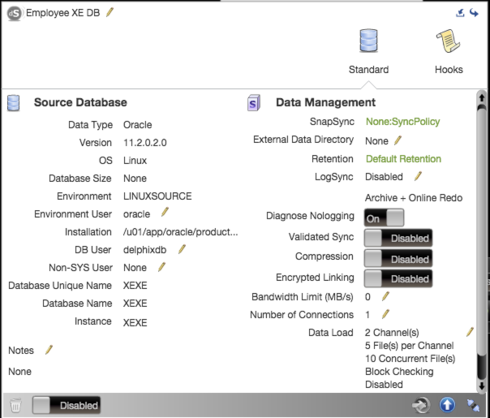The image size is (490, 418).
Task: Click the scrollbar up arrow
Action: 482,97
